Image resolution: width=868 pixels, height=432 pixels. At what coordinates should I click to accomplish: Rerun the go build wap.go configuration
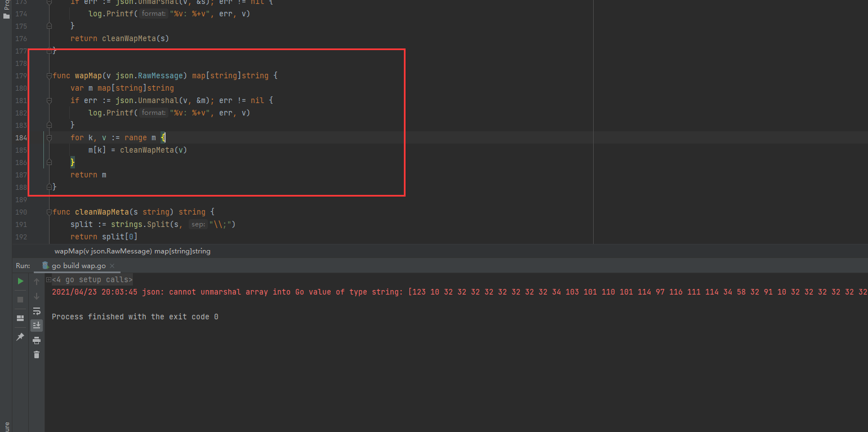pyautogui.click(x=20, y=280)
